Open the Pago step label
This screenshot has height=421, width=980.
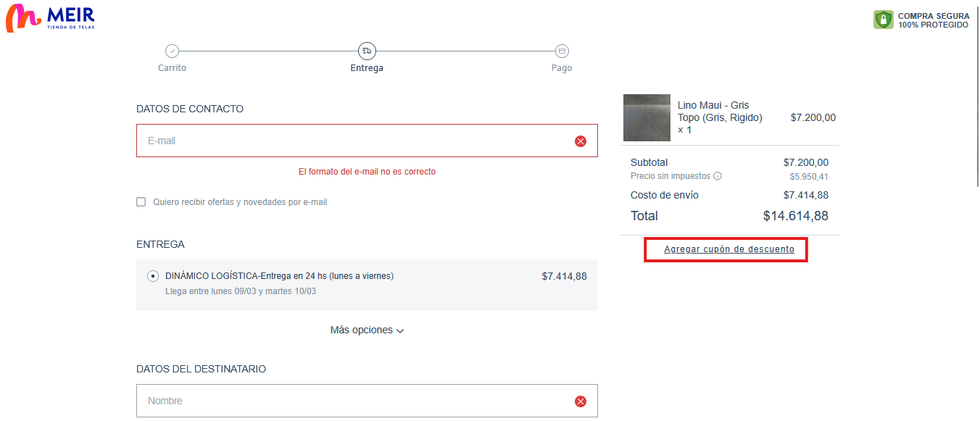[562, 68]
